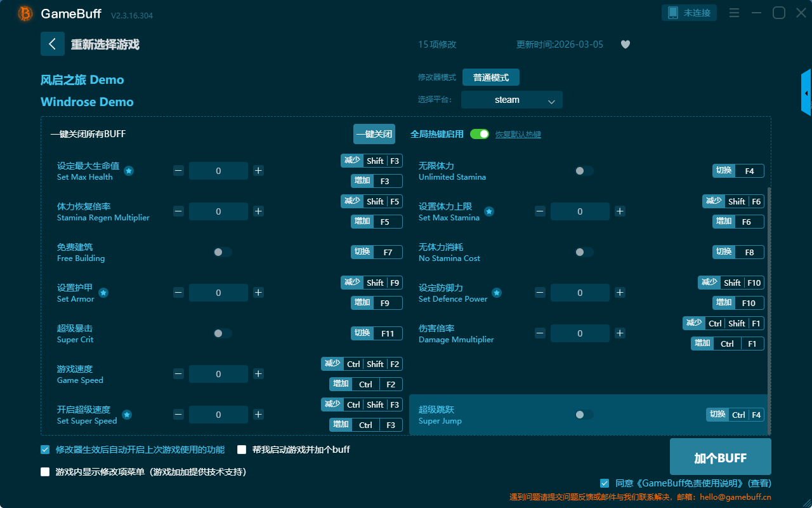Click plus icon for Set Max Health
Screen dimensions: 812x508
click(x=258, y=171)
